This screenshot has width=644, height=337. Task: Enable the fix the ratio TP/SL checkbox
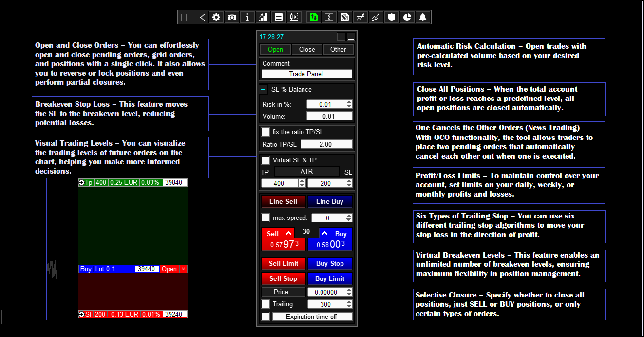(x=265, y=132)
